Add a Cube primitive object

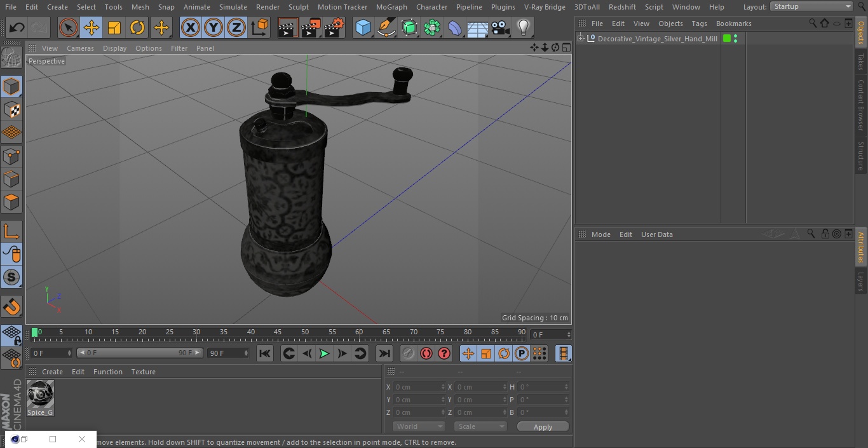click(x=363, y=27)
